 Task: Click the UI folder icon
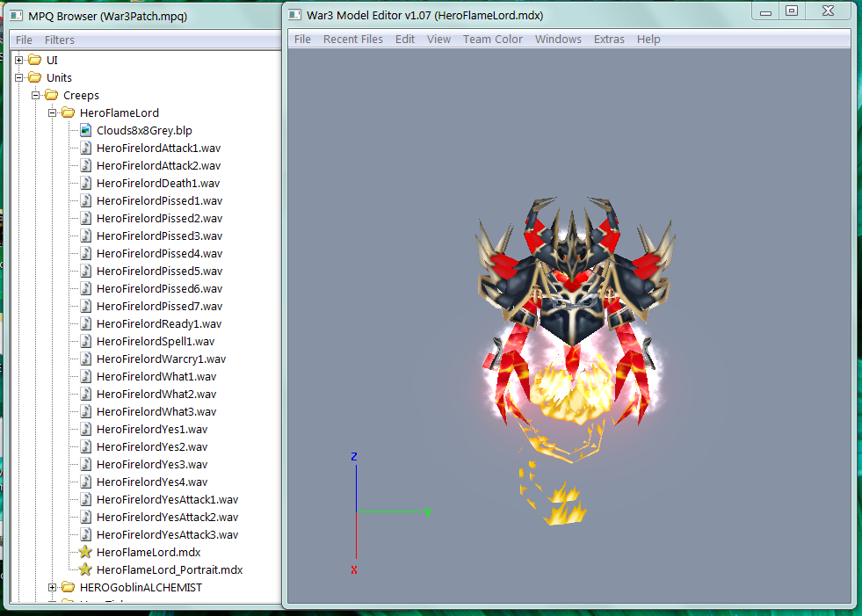[x=34, y=60]
